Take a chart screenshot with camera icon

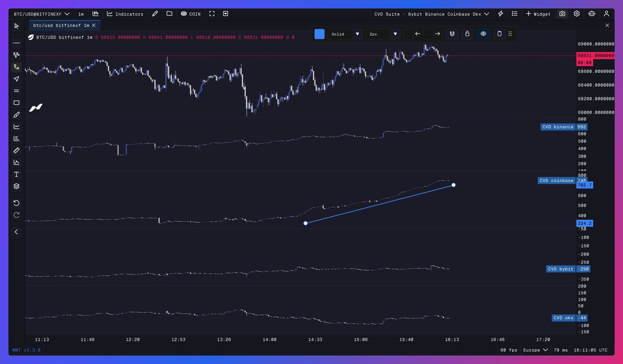[x=562, y=14]
